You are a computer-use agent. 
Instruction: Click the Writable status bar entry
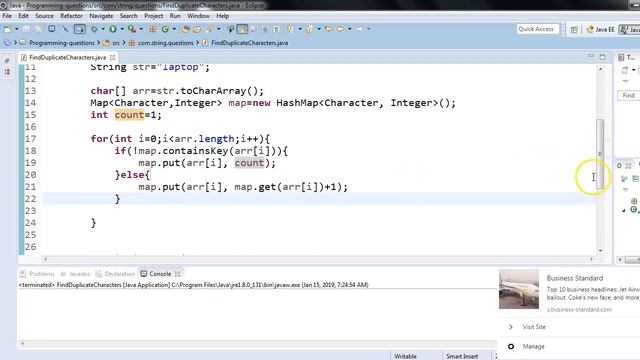click(x=405, y=356)
